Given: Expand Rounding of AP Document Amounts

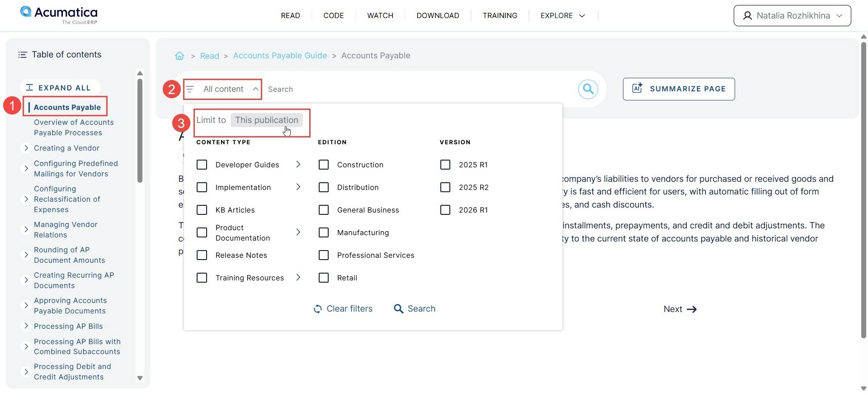Looking at the screenshot, I should click(x=26, y=255).
